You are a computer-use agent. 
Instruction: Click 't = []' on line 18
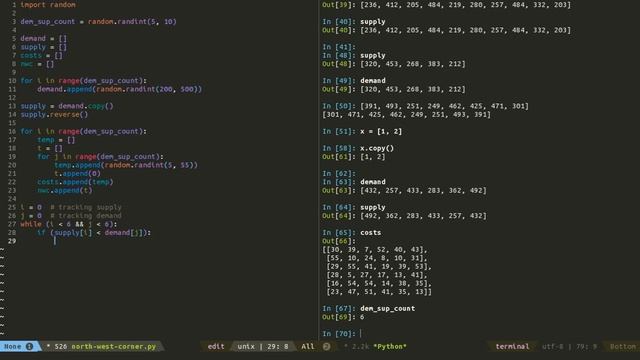[x=50, y=149]
